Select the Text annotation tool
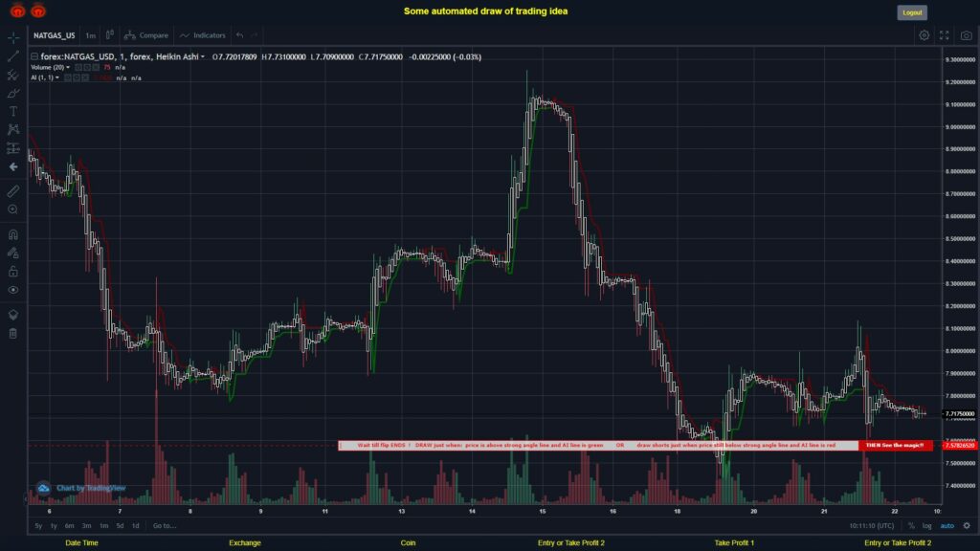This screenshot has height=551, width=980. point(12,111)
